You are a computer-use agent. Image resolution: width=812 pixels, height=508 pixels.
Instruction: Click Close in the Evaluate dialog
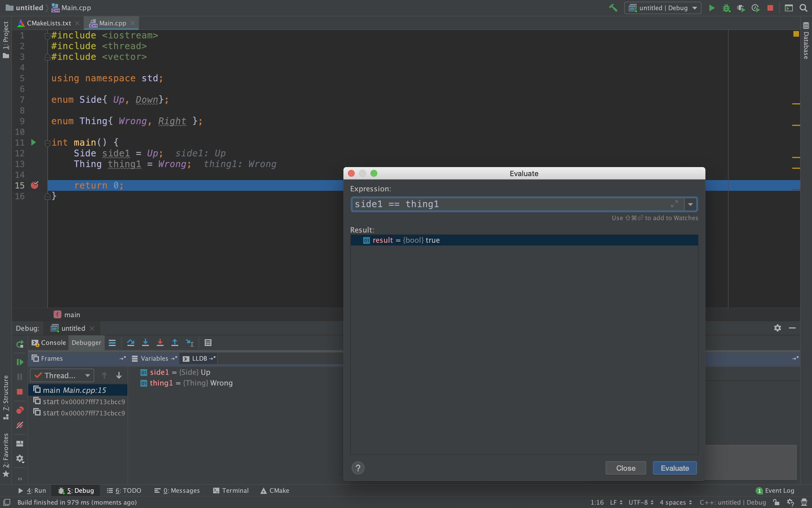[x=625, y=468]
